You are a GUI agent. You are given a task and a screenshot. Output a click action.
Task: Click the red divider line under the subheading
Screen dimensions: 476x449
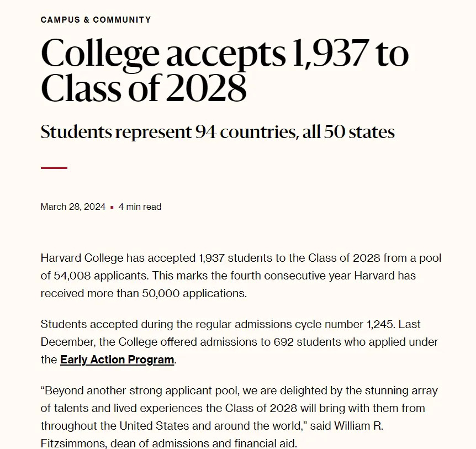[x=54, y=168]
